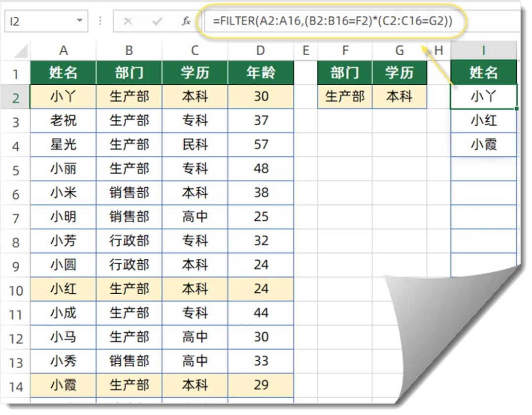The height and width of the screenshot is (415, 532).
Task: Click the formula bar options dots
Action: (x=100, y=21)
